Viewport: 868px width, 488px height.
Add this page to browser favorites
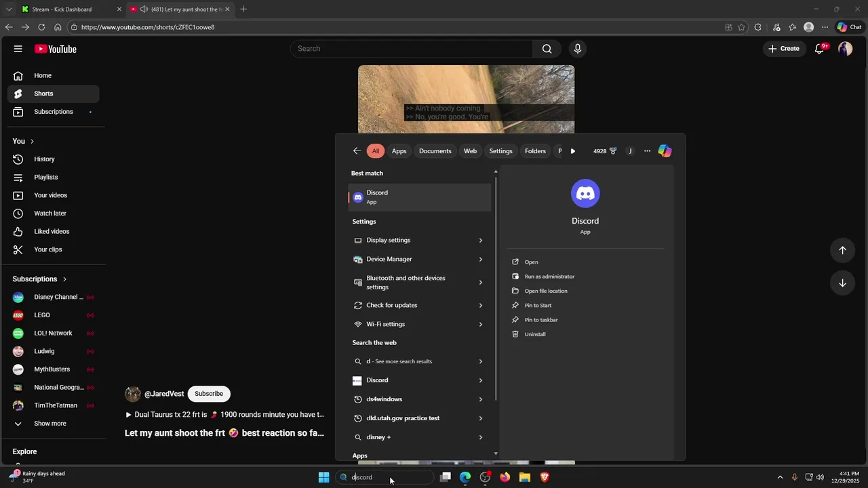click(741, 27)
